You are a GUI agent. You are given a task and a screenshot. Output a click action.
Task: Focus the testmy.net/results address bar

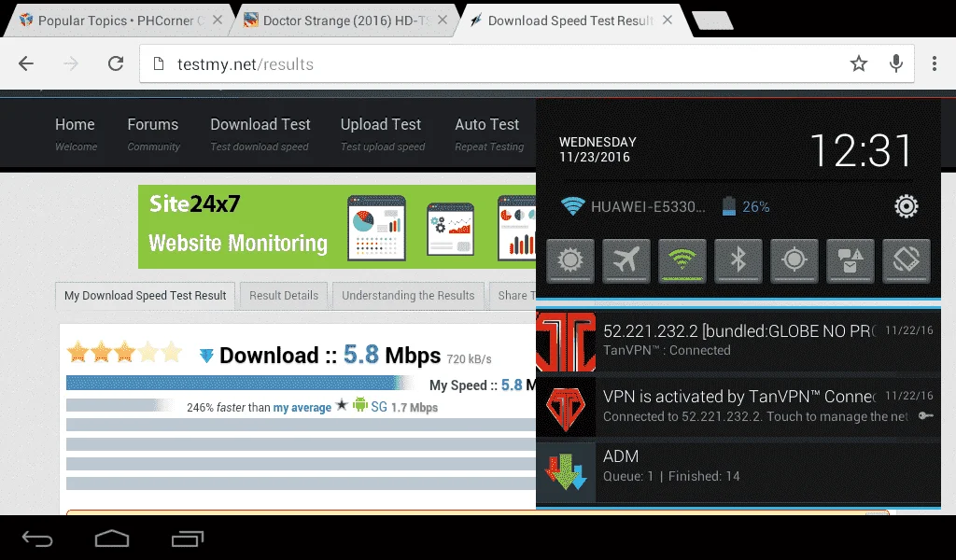coord(527,63)
